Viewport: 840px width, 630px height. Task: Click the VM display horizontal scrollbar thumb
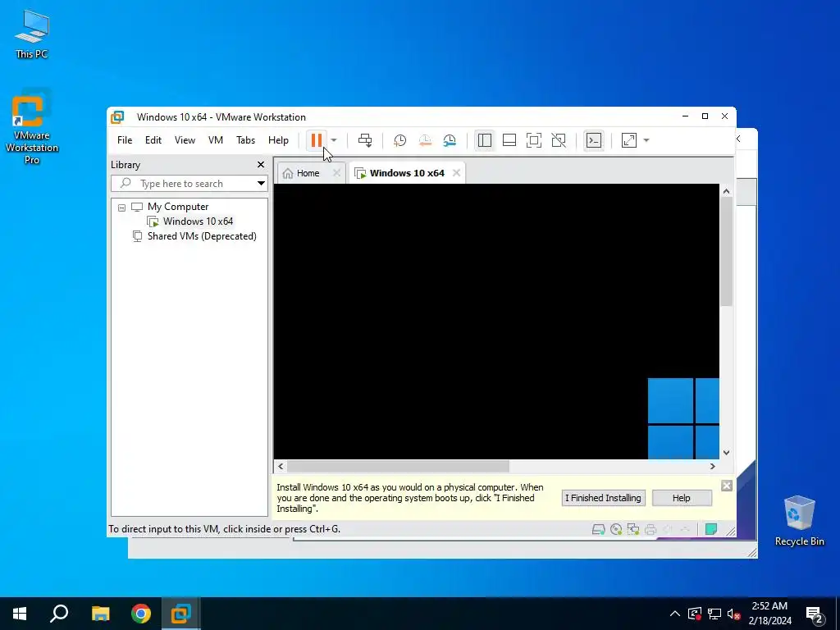[398, 467]
